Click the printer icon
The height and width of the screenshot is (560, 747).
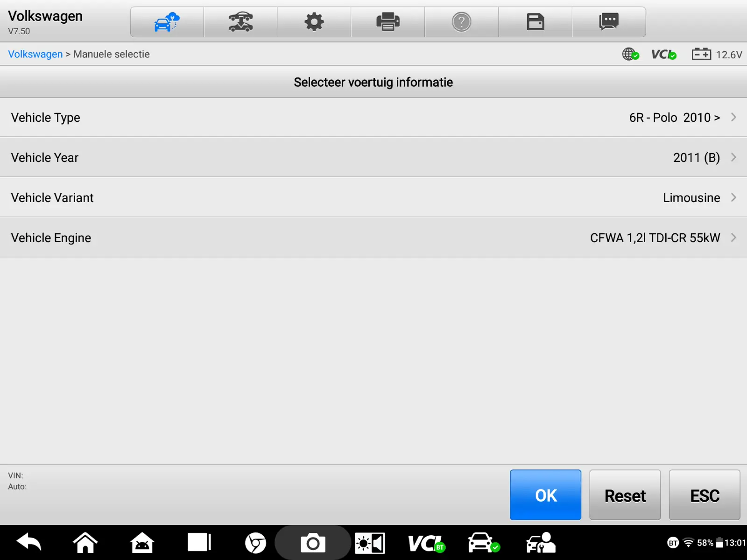point(388,22)
